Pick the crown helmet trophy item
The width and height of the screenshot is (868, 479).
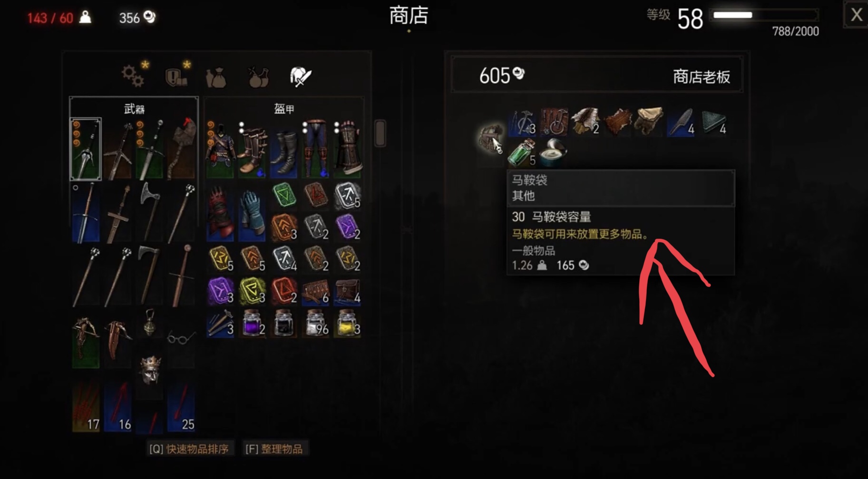point(149,372)
